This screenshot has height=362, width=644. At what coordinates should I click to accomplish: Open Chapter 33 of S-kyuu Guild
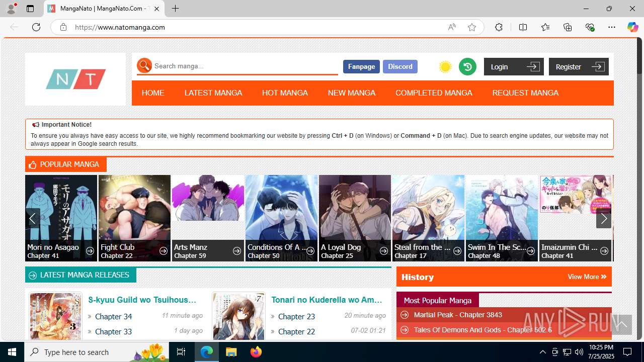pyautogui.click(x=113, y=331)
